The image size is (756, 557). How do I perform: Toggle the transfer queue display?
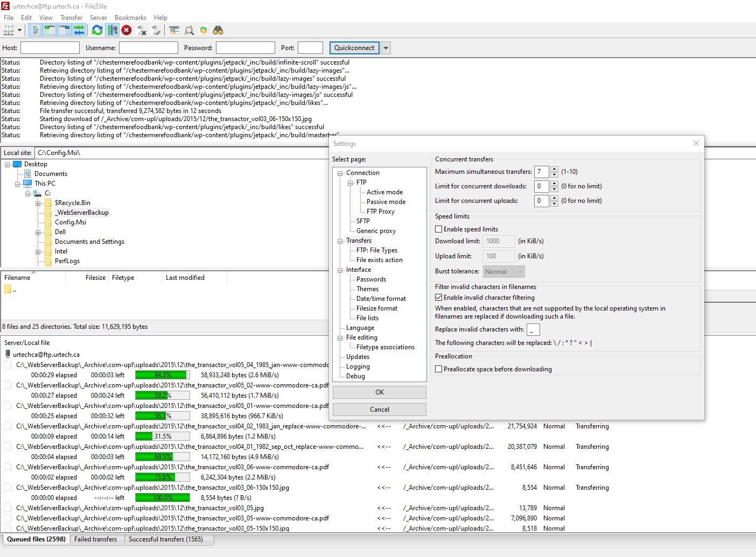(x=79, y=30)
